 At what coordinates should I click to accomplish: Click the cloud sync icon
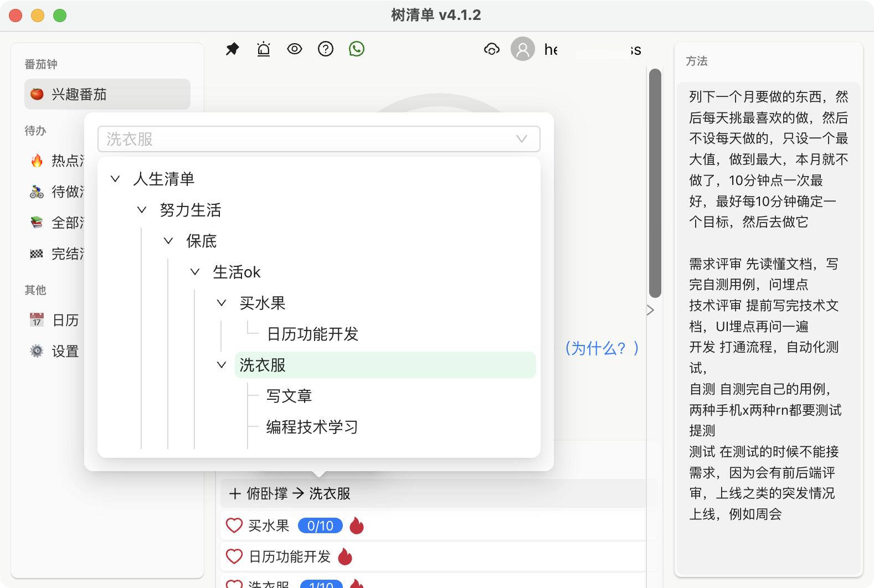coord(491,49)
